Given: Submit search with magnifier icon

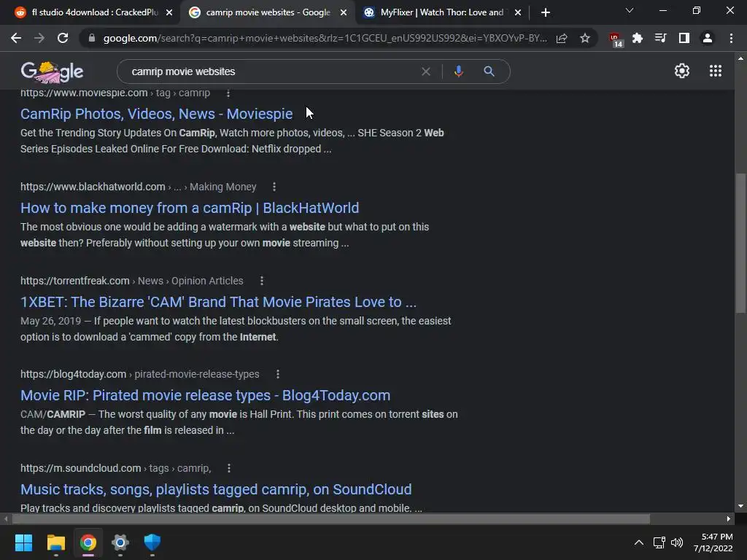Looking at the screenshot, I should [x=489, y=71].
